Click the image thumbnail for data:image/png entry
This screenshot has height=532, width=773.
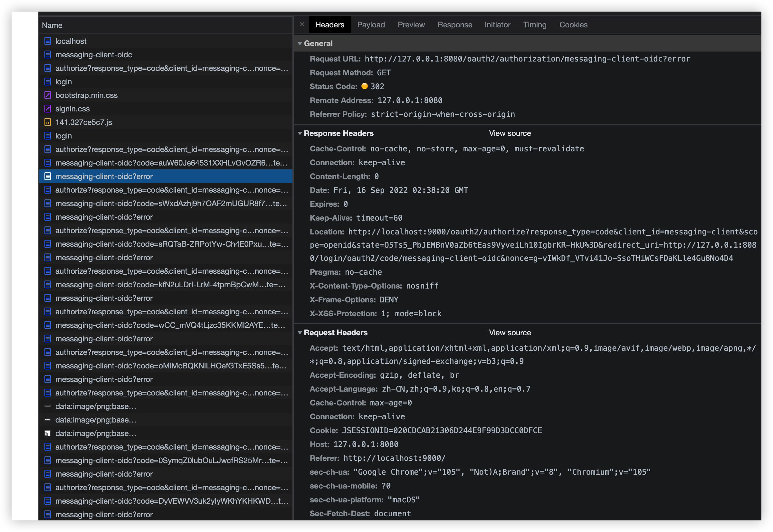tap(48, 433)
